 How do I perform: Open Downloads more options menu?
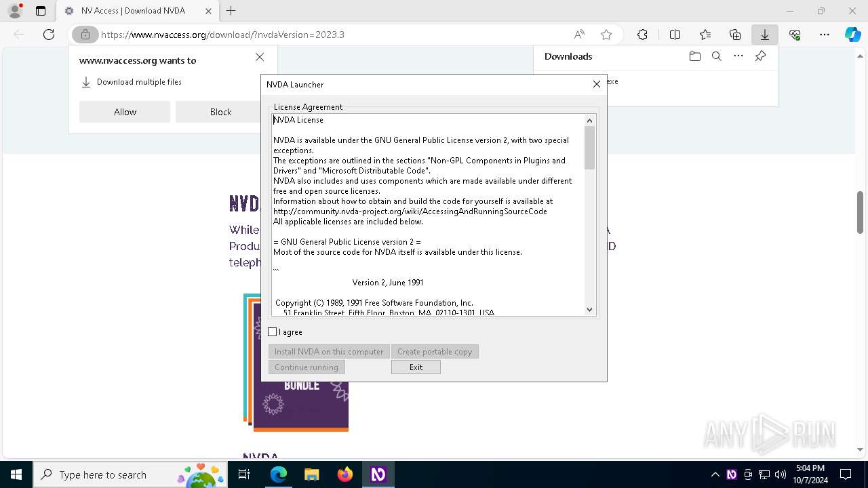738,56
